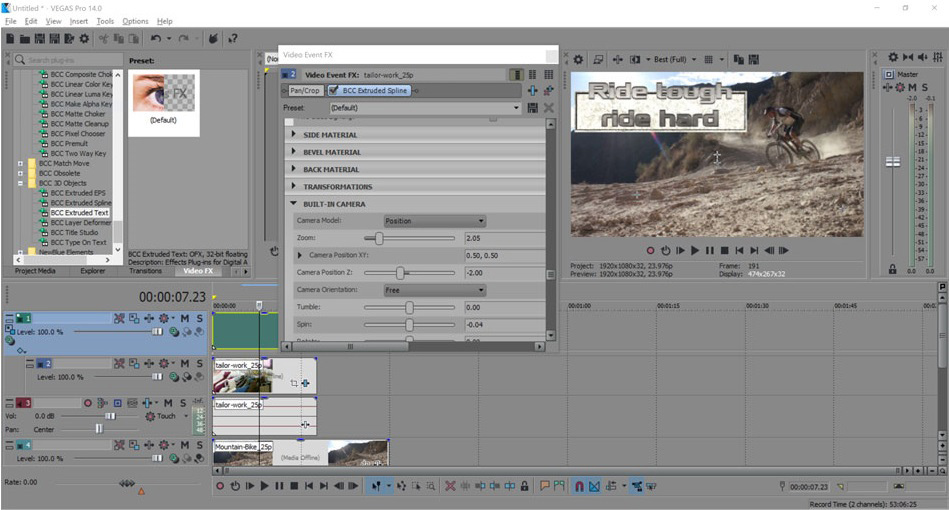Toggle preview on external monitor
Screen dimensions: 949x510
tap(598, 59)
